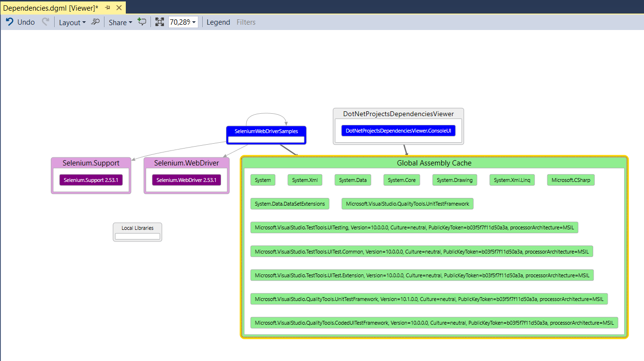Select the System.Data node
Image resolution: width=644 pixels, height=361 pixels.
point(353,180)
